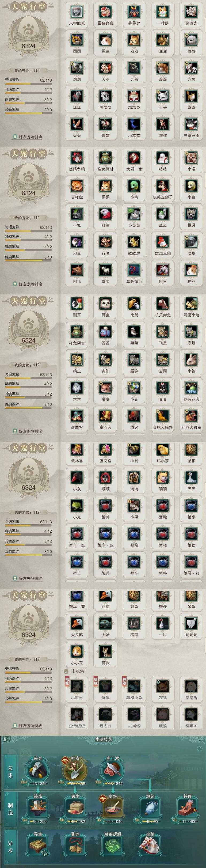Choose the 黄袍大统领 rooster pet
Screen dimensions: 206x868
(163, 416)
